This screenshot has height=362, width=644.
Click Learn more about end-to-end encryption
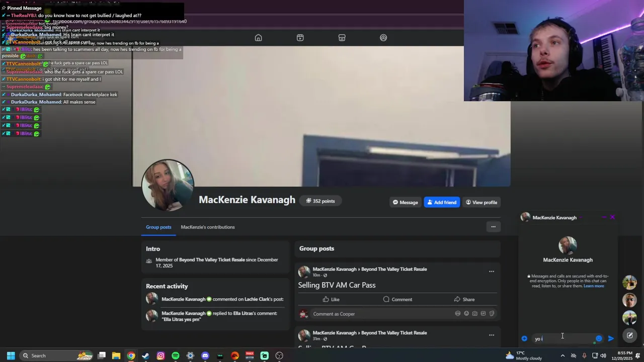coord(594,286)
